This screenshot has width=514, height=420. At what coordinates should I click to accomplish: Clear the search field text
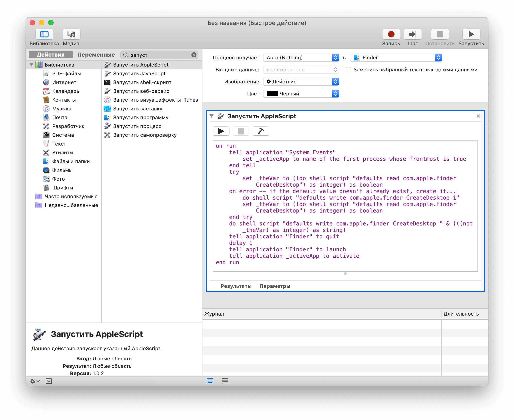194,55
